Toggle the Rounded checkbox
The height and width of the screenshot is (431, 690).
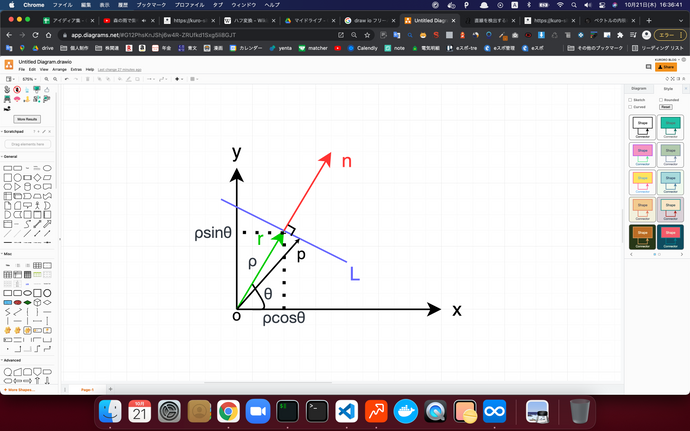661,100
